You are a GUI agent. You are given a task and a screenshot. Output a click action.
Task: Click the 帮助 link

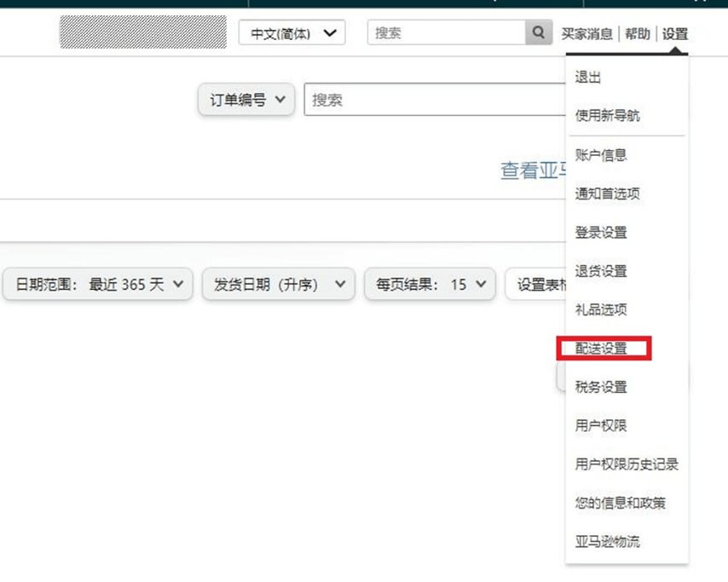tap(637, 34)
